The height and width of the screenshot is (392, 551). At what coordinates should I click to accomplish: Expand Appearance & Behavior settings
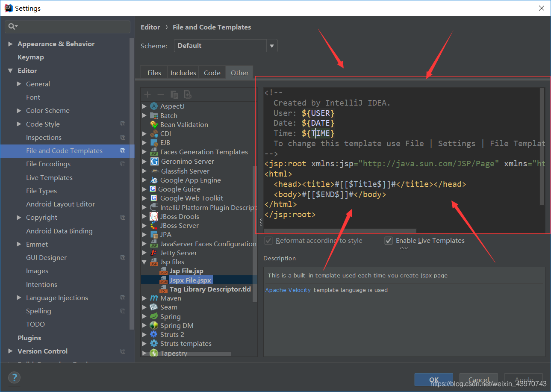(10, 44)
